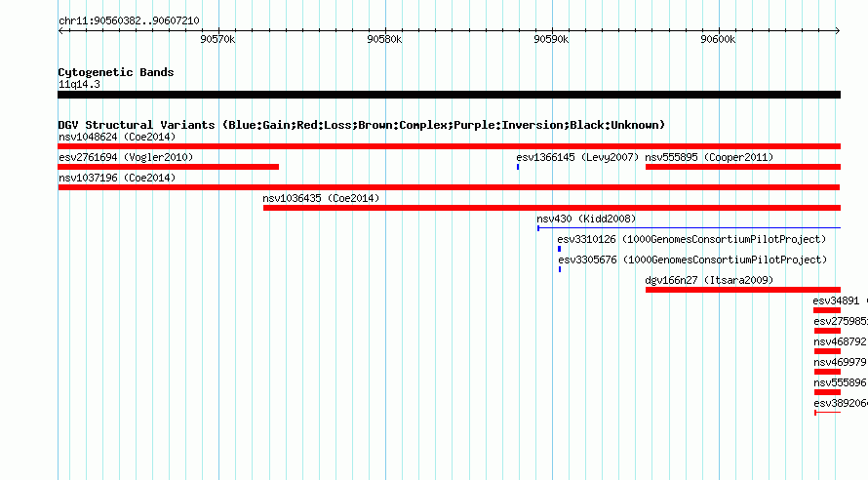Click the nsv555896 variant label
This screenshot has height=480, width=868.
click(x=840, y=382)
